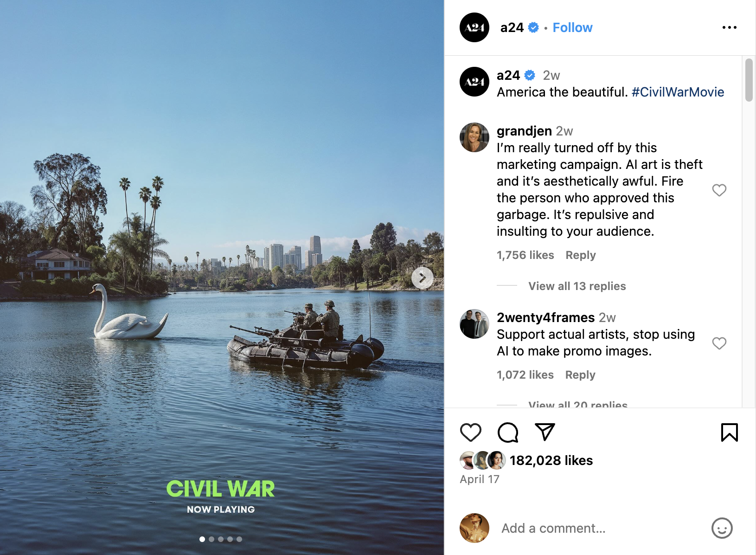The width and height of the screenshot is (756, 555).
Task: Open comments with the speech bubble icon
Action: [x=508, y=432]
